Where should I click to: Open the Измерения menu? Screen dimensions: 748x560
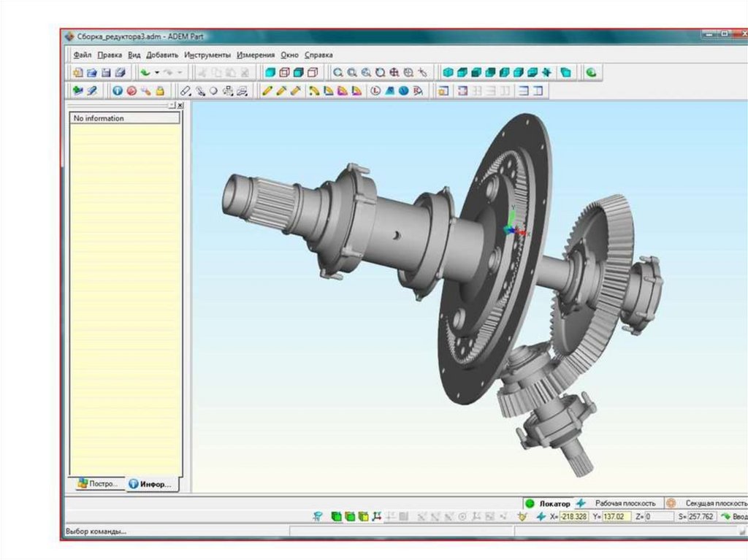click(256, 55)
